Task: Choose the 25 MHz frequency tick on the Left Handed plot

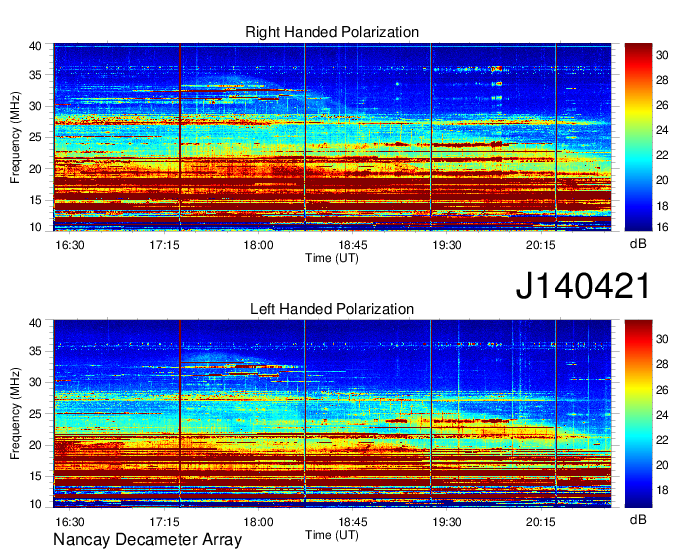Action: 35,414
